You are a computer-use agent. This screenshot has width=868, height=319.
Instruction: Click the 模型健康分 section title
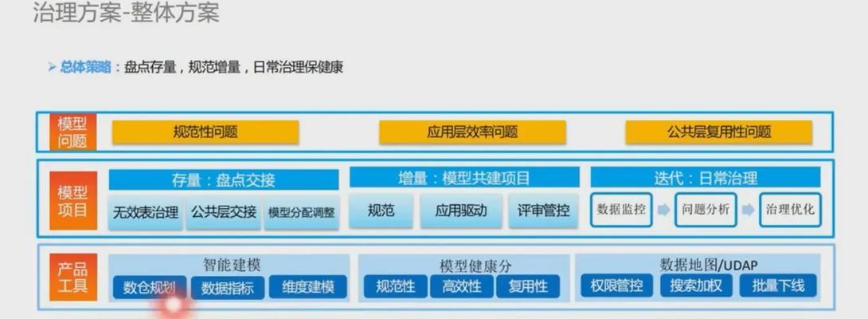[475, 266]
